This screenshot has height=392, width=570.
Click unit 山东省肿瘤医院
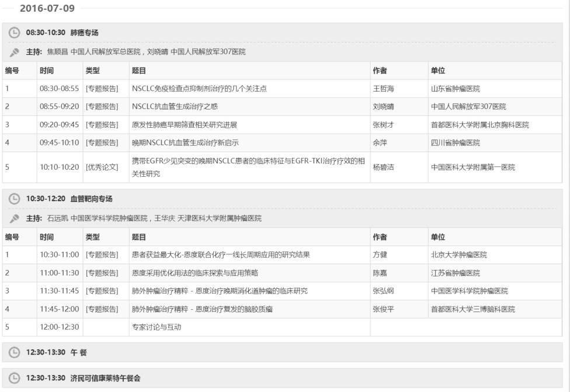point(456,89)
